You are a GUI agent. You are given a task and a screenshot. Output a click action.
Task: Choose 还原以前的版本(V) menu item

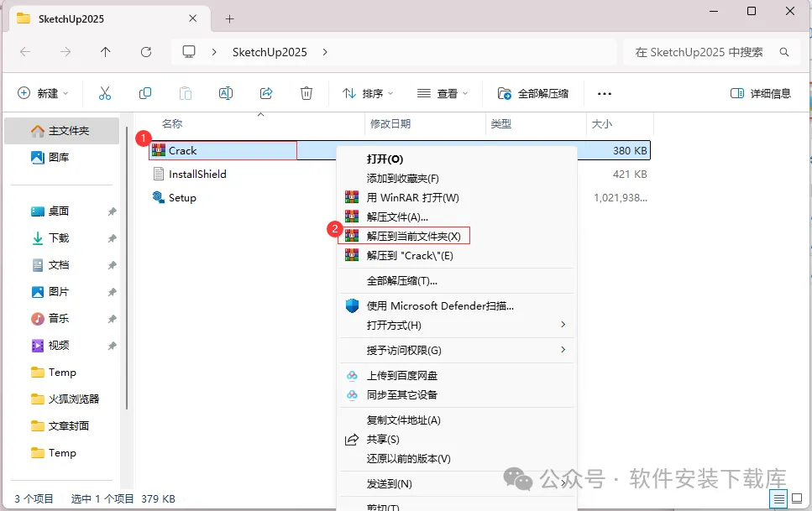point(457,458)
